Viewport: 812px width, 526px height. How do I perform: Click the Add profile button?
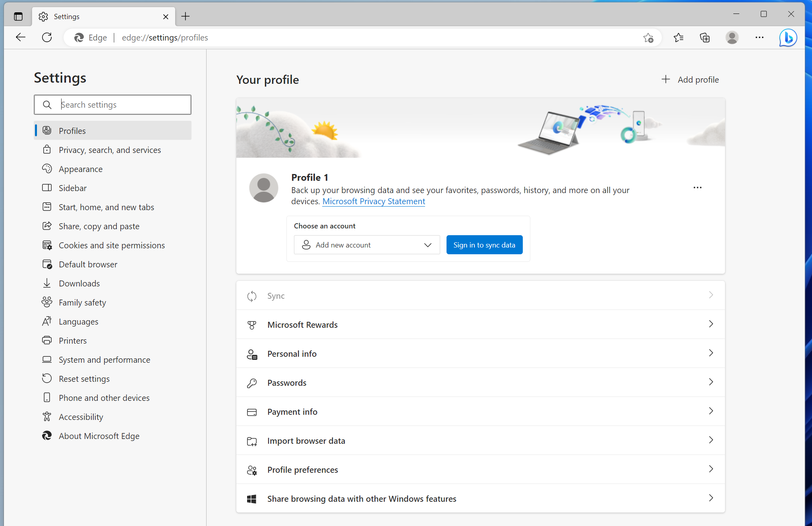point(690,79)
